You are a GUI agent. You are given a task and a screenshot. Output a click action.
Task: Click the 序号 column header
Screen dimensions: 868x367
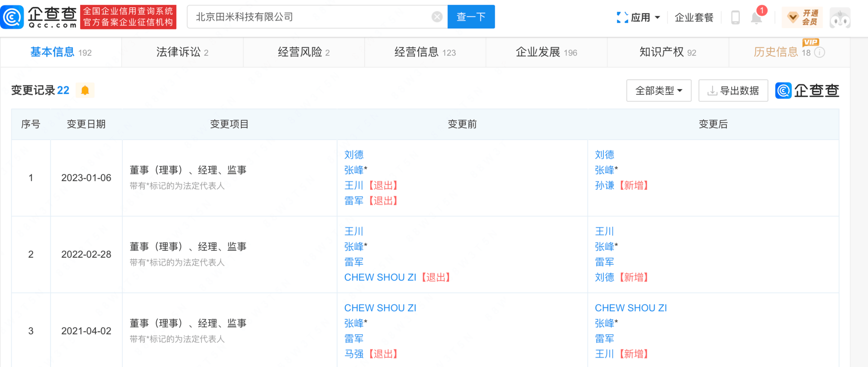pyautogui.click(x=31, y=124)
